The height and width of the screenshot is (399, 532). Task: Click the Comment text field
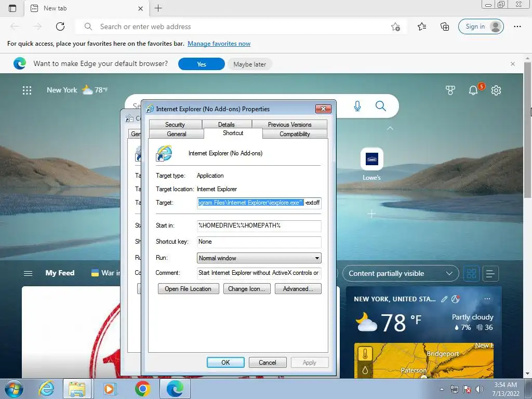[x=259, y=273]
